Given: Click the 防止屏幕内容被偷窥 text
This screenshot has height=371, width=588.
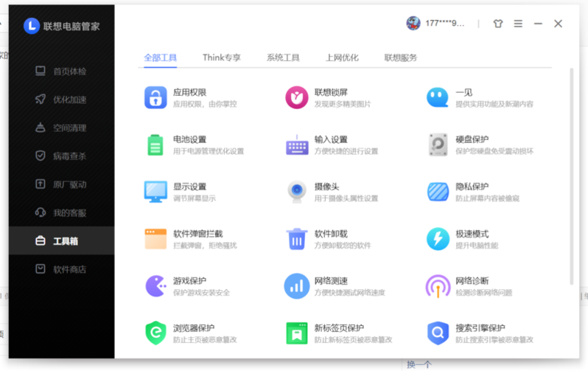Looking at the screenshot, I should [x=487, y=198].
